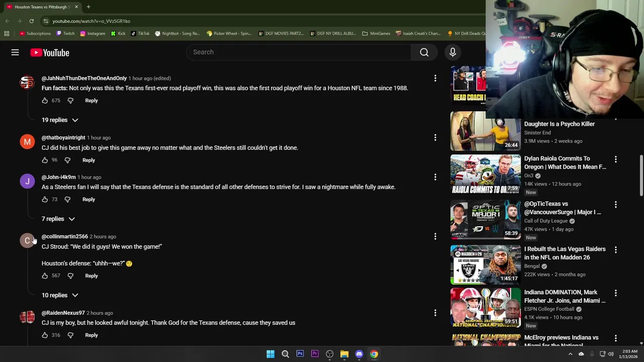Close the Houston Texans vs Pittsburgh tab
Viewport: 644px width, 362px height.
click(76, 7)
